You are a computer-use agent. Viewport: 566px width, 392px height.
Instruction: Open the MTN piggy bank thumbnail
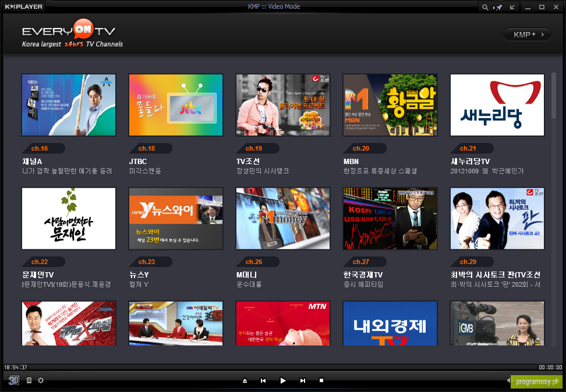click(283, 323)
